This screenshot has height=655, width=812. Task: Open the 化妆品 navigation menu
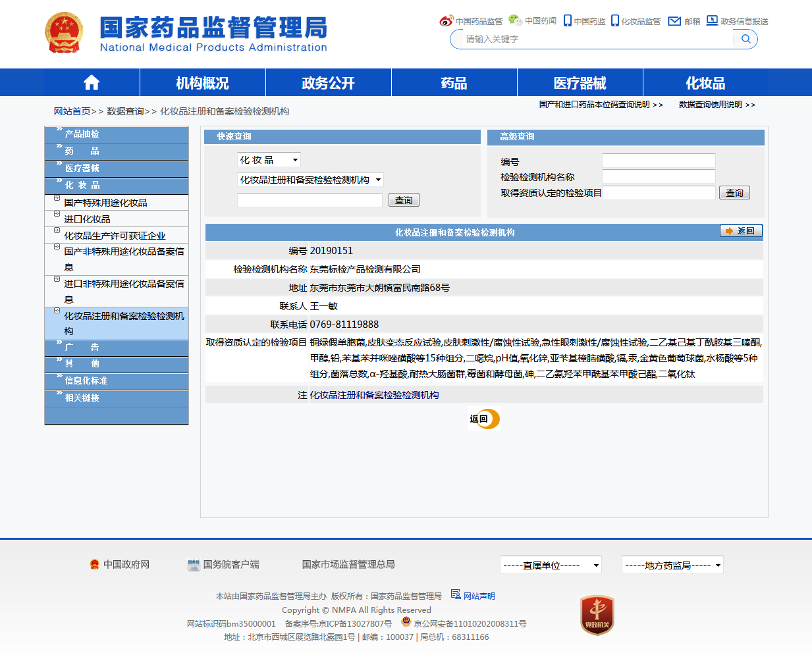click(705, 83)
